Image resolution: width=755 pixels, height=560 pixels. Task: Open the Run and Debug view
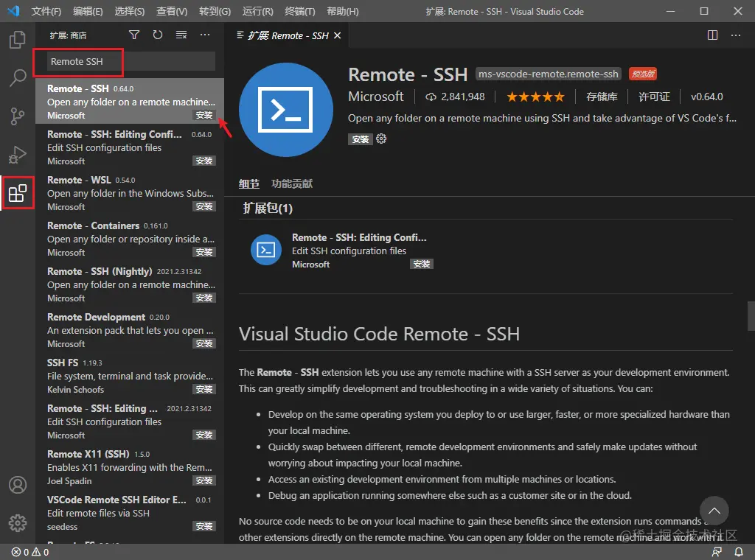(x=18, y=155)
